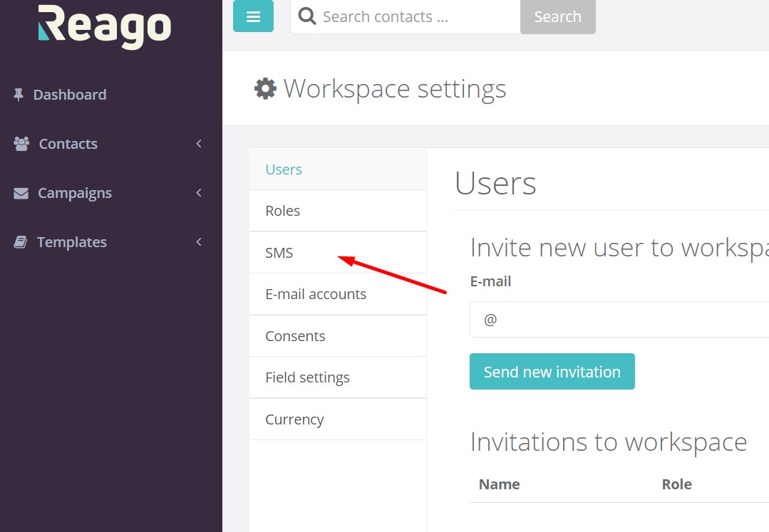Expand the Campaigns submenu chevron
Image resolution: width=769 pixels, height=532 pixels.
199,192
